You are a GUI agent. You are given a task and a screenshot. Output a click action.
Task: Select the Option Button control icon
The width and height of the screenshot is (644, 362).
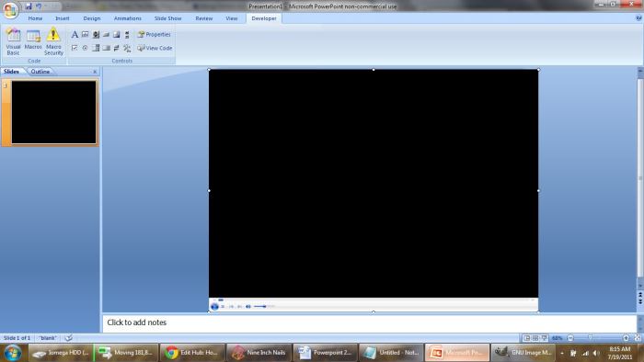tap(85, 48)
